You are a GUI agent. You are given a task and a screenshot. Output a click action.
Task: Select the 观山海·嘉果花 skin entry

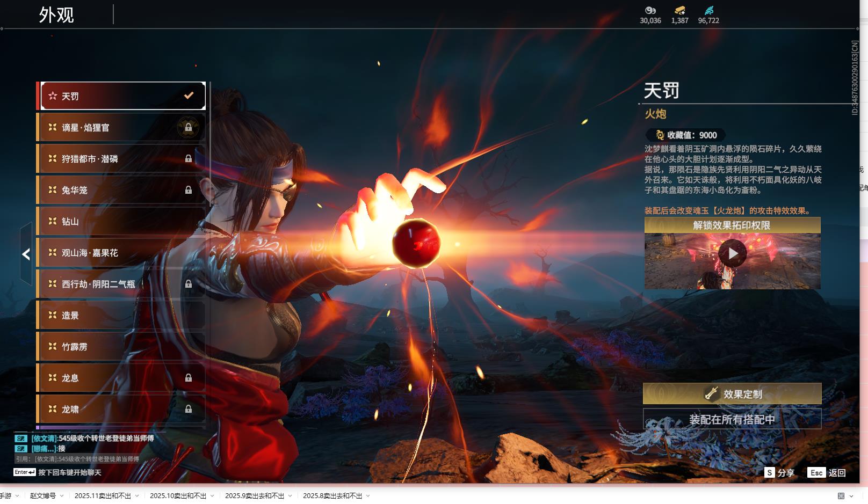pos(123,252)
